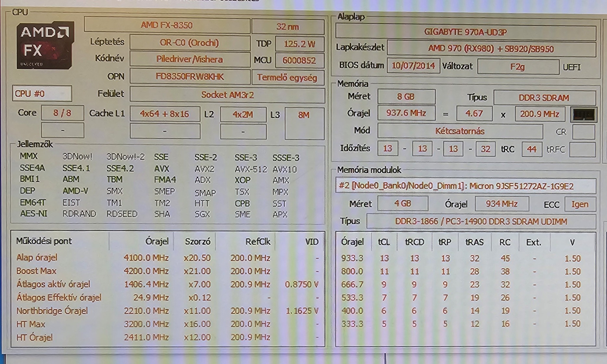Select the BIOS date 10/07/2014
Viewport: 607px width, 364px height.
pos(413,66)
